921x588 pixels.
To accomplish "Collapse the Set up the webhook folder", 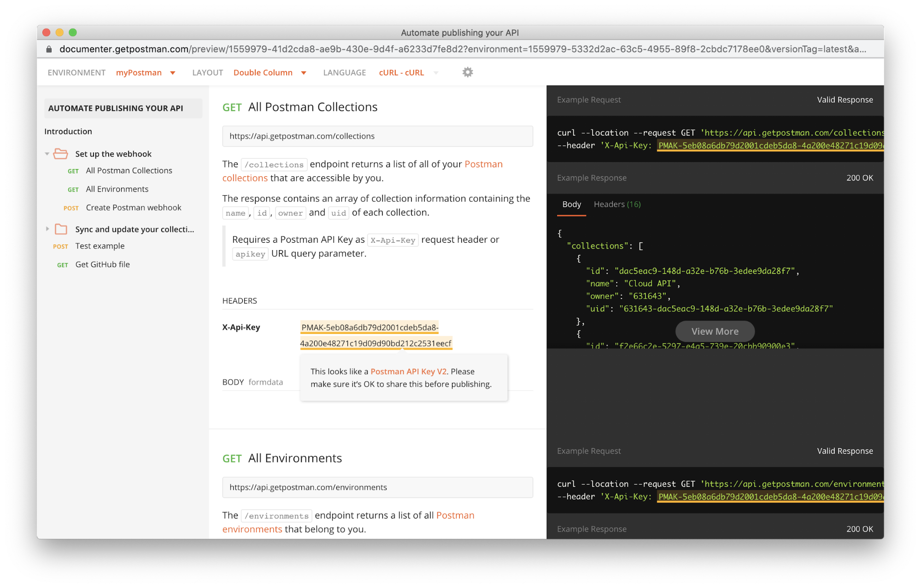I will pos(47,154).
